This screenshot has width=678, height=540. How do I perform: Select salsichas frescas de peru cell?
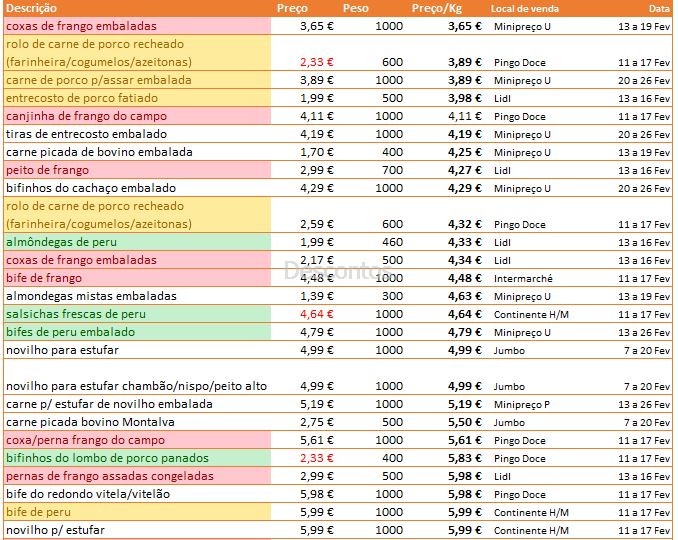(138, 314)
